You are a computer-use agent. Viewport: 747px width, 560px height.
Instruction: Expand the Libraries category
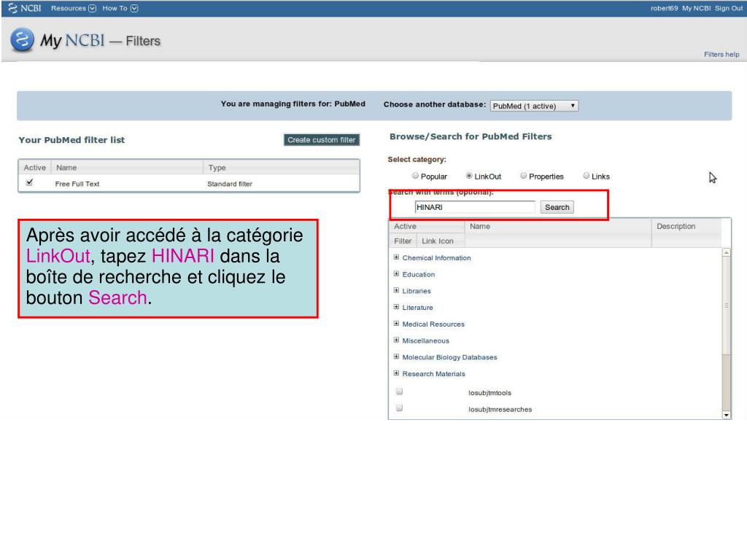(396, 290)
